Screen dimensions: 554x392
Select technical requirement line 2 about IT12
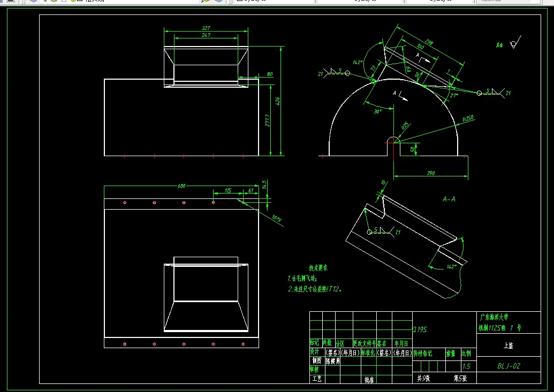point(314,289)
